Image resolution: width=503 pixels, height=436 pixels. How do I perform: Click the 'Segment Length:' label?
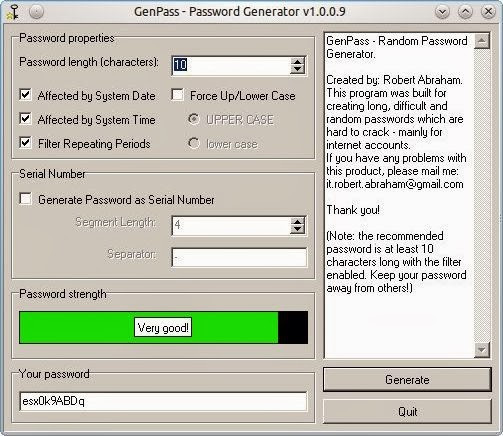point(115,222)
